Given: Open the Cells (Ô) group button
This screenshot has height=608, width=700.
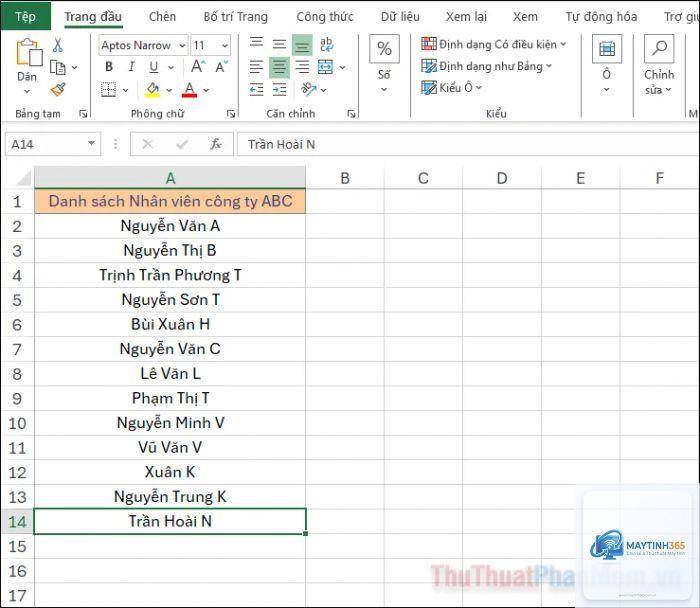Looking at the screenshot, I should (x=607, y=65).
